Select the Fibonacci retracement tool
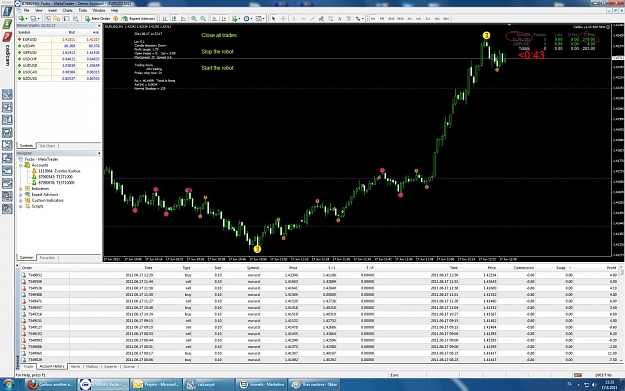The image size is (625, 391). coord(330,18)
